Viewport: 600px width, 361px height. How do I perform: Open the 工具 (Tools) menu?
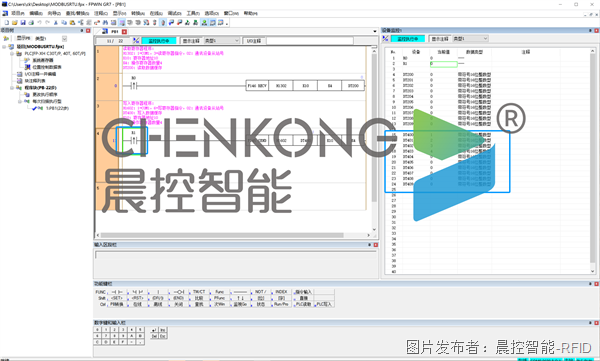click(x=193, y=13)
